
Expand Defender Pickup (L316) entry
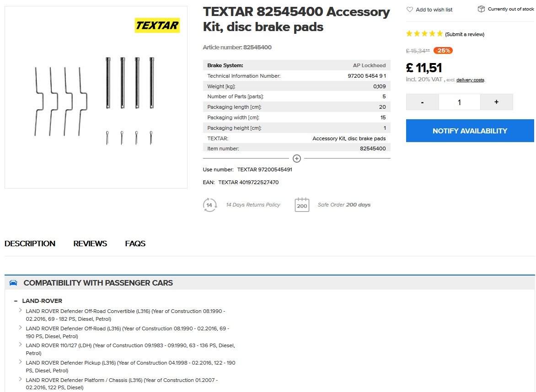pos(21,362)
